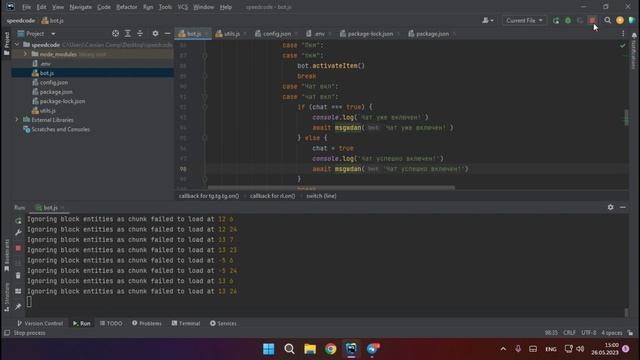640x360 pixels.
Task: Open Version Control tool window
Action: 40,323
